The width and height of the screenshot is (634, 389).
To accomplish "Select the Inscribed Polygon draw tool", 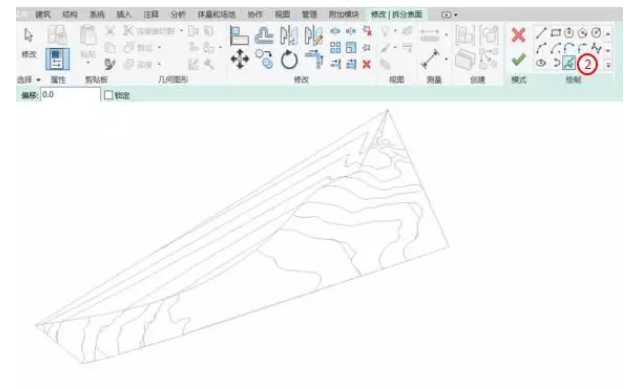I will click(x=569, y=33).
